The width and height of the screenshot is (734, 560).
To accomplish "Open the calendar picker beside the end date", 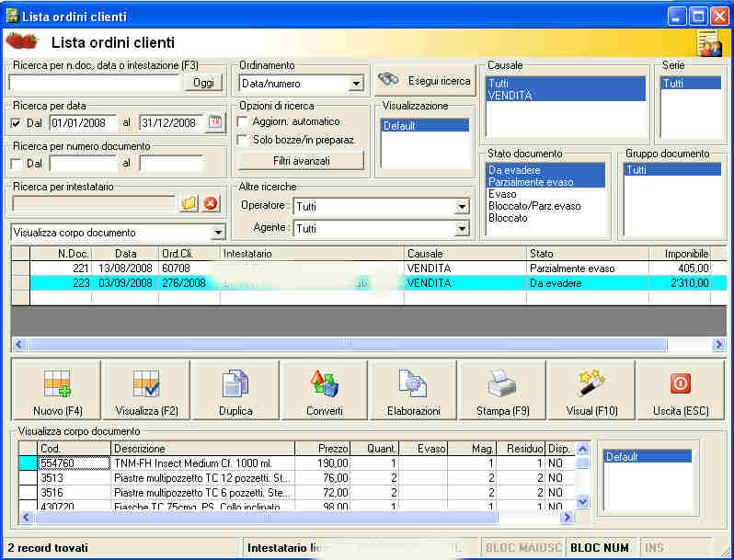I will coord(215,122).
